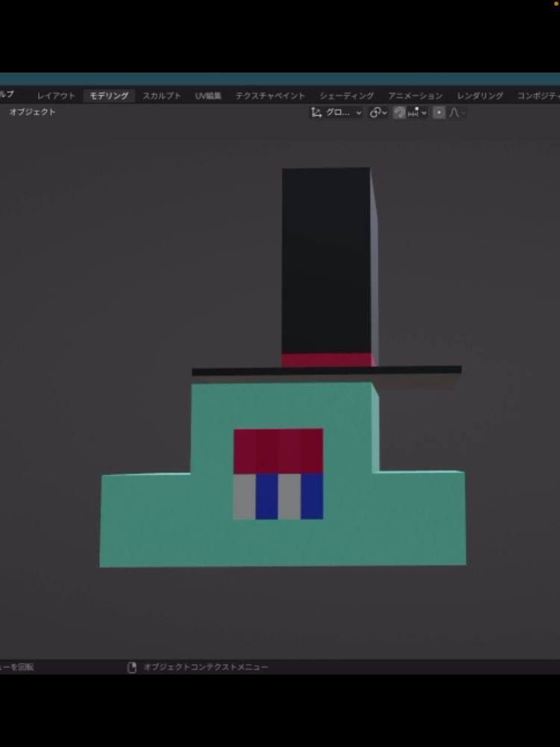Open the pivot point link-icon dropdown

(x=379, y=113)
